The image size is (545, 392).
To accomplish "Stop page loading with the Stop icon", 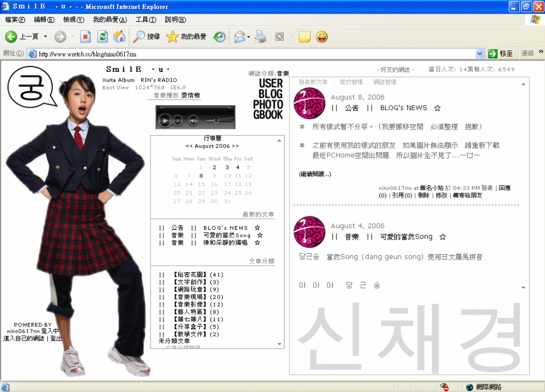I will pyautogui.click(x=86, y=36).
